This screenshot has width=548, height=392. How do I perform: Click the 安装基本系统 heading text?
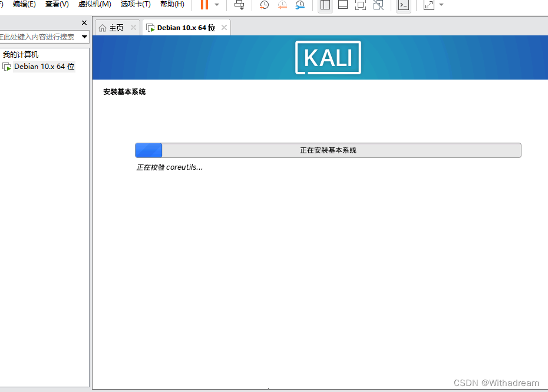click(x=124, y=92)
